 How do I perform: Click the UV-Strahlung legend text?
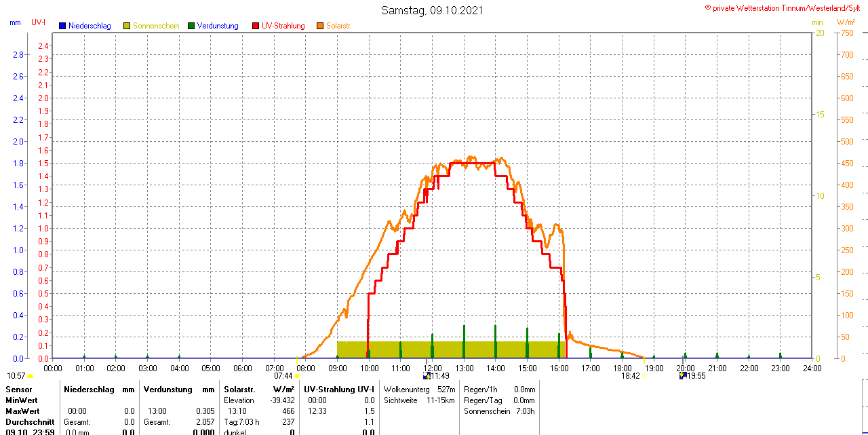point(283,26)
